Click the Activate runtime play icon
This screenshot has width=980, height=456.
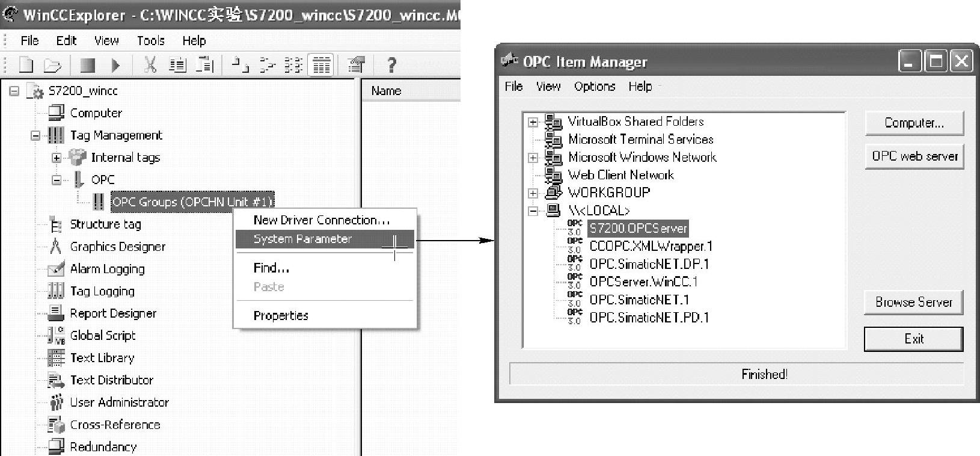click(116, 65)
